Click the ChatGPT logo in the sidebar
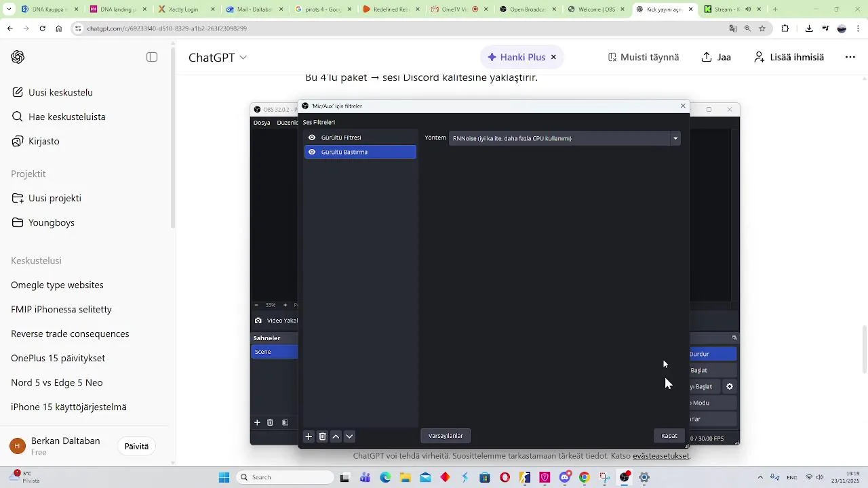This screenshot has width=868, height=488. 18,57
